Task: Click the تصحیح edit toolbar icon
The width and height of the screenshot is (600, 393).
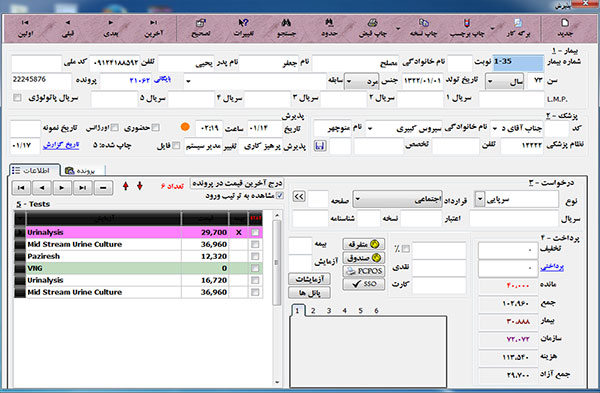Action: tap(201, 28)
